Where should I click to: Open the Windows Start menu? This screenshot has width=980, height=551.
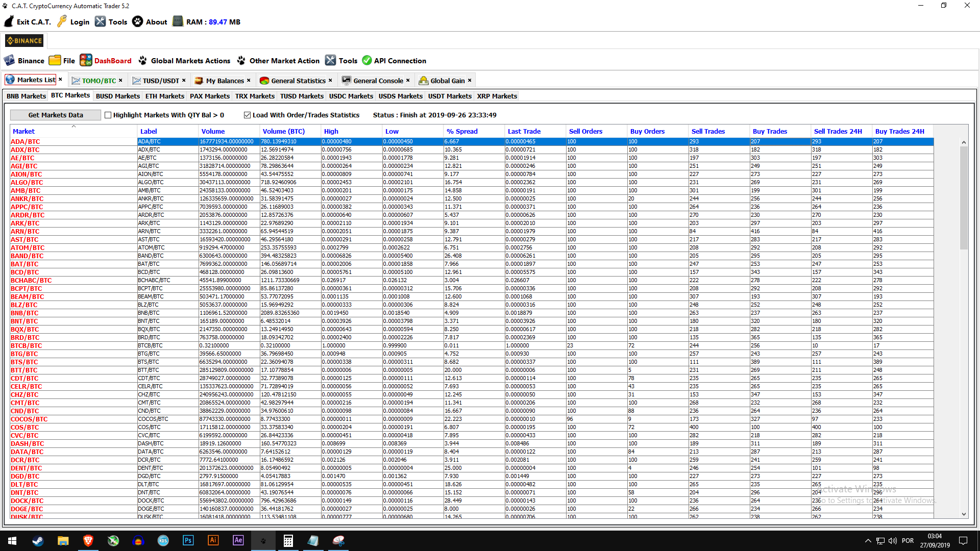tap(12, 541)
